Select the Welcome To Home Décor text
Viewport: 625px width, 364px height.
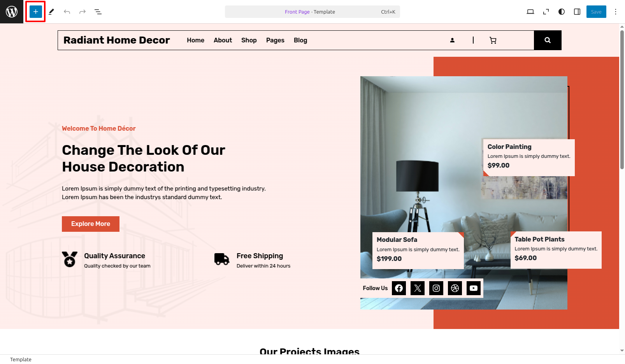point(99,128)
